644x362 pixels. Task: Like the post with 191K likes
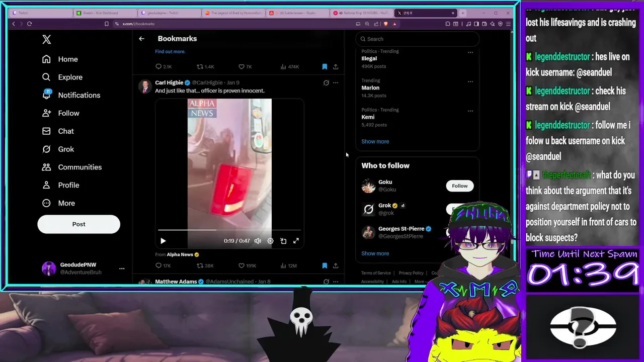(247, 265)
